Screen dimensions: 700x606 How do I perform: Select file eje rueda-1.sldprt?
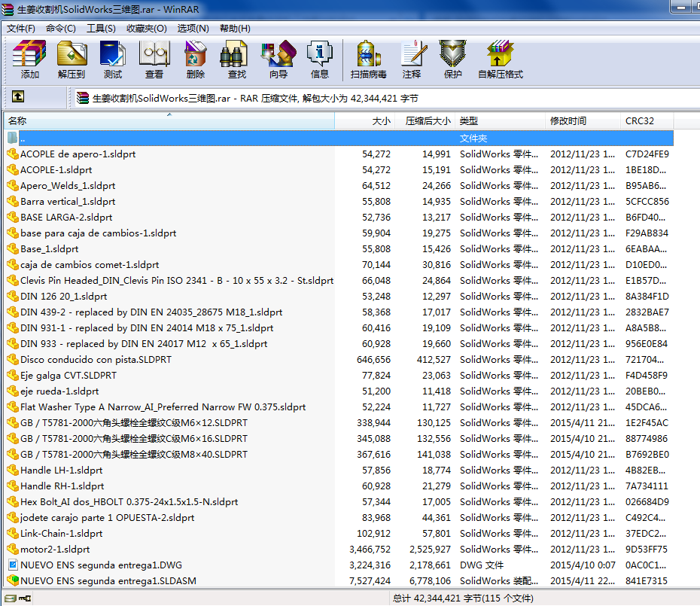click(x=59, y=391)
